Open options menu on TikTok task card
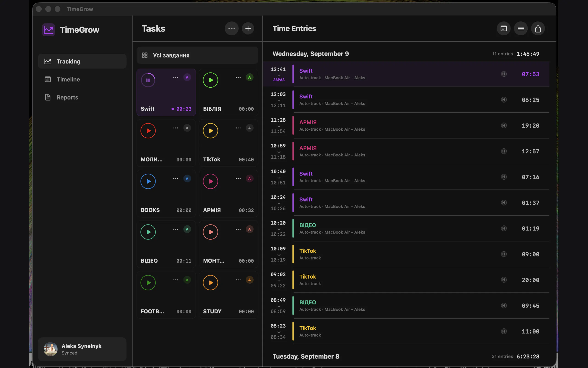 238,128
